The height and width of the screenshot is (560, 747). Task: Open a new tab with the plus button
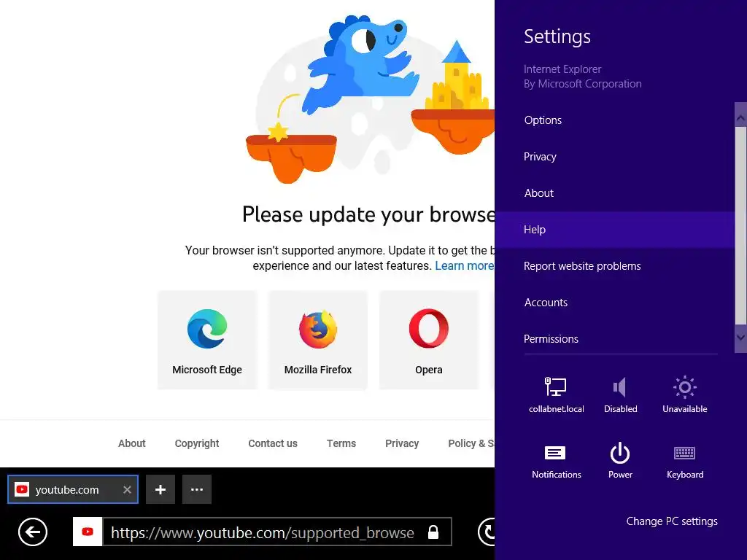[160, 489]
